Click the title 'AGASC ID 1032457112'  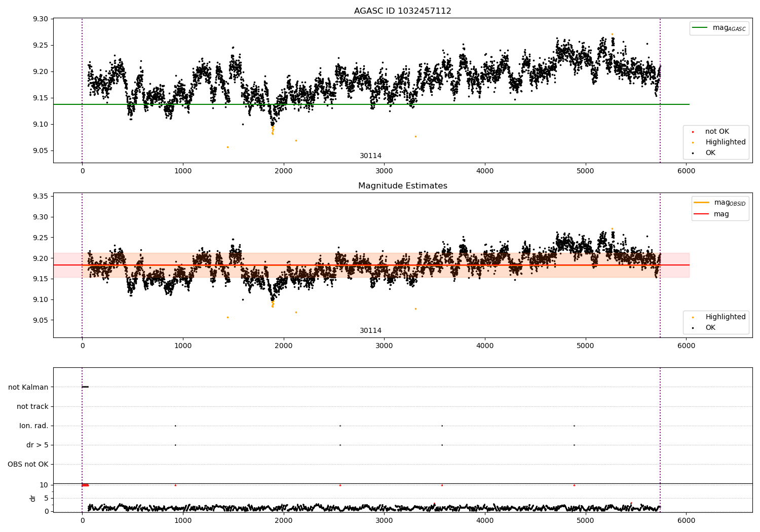click(402, 11)
